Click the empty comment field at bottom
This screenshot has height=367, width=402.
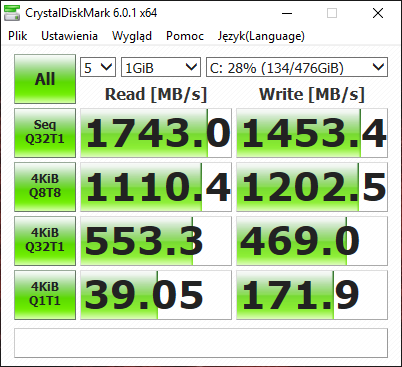tap(201, 343)
